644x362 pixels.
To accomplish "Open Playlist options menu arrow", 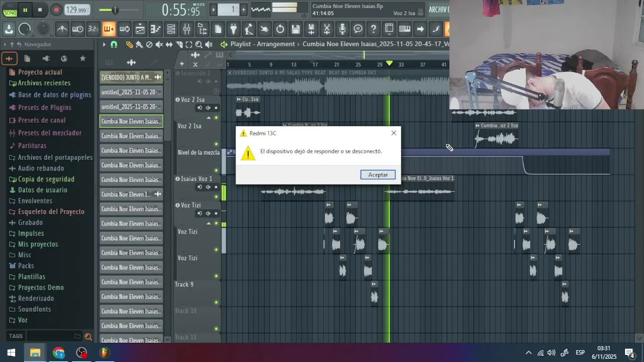I will 104,44.
